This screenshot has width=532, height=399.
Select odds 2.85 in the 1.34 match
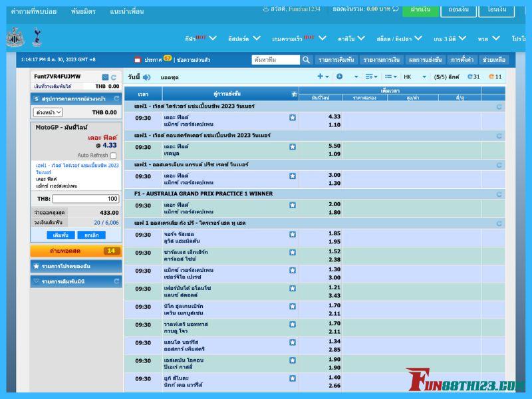click(334, 350)
